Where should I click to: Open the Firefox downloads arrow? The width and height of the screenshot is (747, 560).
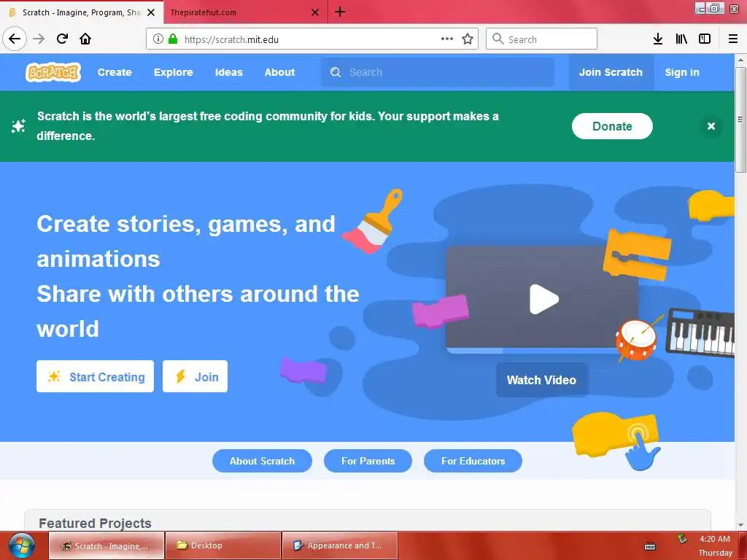658,39
